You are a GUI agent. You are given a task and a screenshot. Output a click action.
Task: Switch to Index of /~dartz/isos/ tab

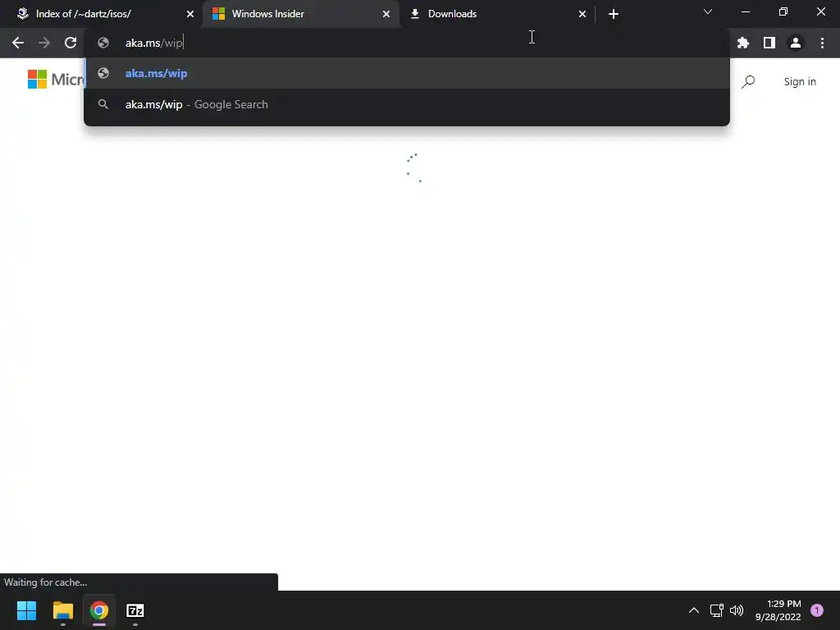[x=103, y=14]
